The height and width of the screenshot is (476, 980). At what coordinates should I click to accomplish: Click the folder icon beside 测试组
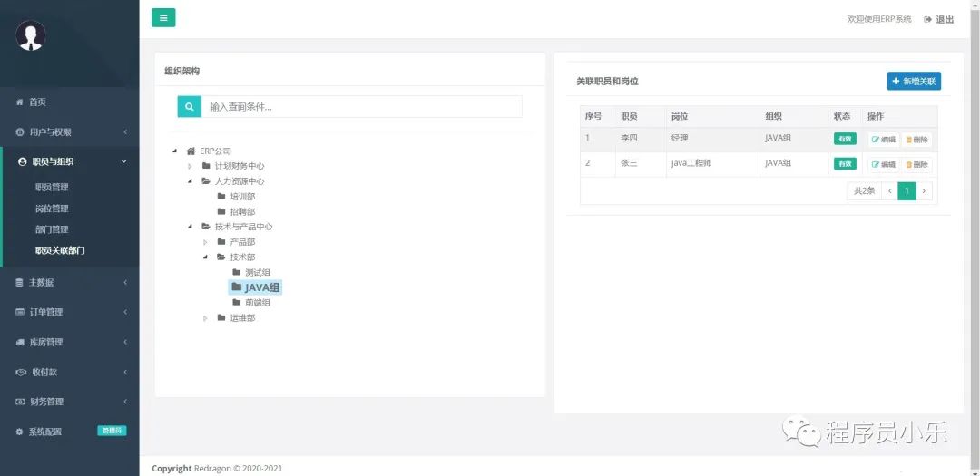[x=236, y=272]
